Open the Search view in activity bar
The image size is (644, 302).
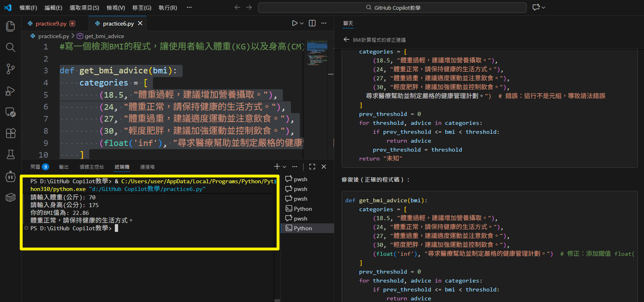click(11, 47)
